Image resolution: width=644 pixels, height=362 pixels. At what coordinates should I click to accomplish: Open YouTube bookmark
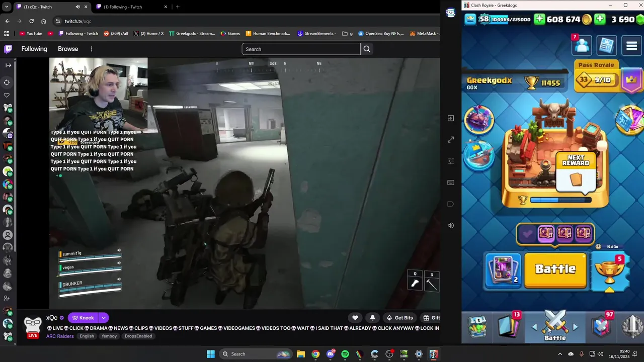(x=31, y=34)
